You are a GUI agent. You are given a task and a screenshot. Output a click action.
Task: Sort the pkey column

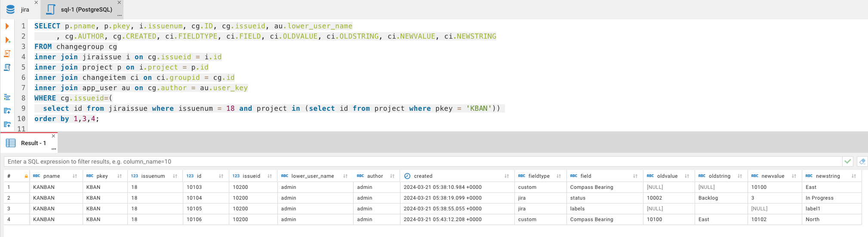pos(120,176)
